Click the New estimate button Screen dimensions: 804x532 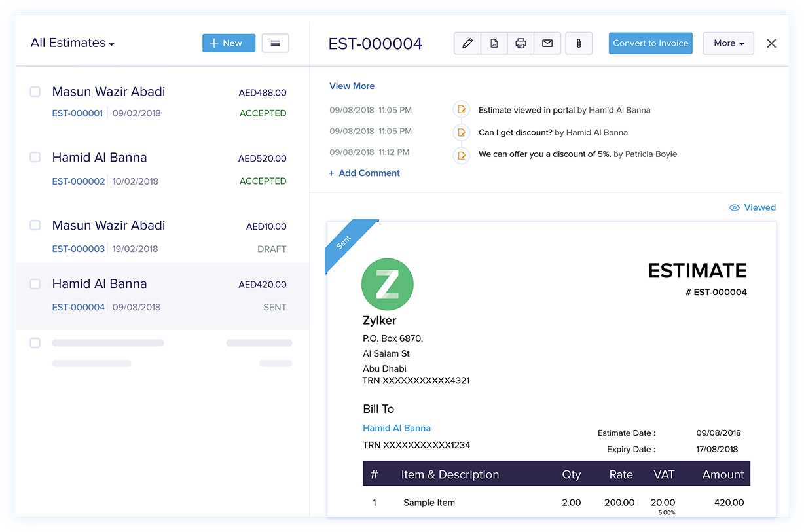(228, 43)
